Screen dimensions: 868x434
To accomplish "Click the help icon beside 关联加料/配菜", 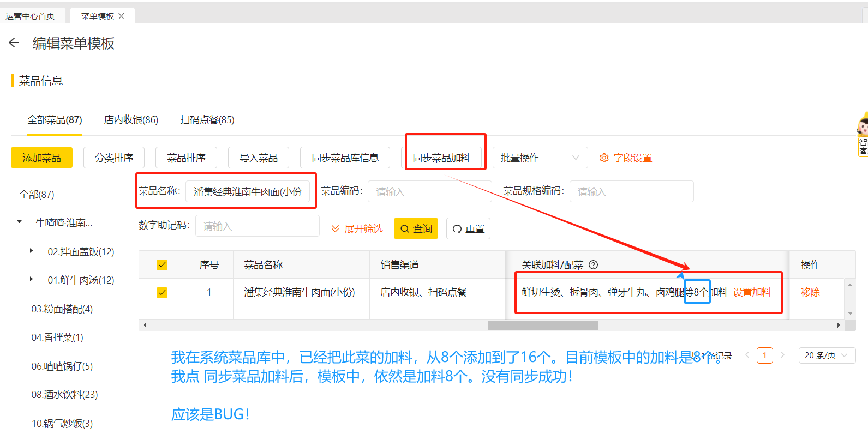I will pyautogui.click(x=594, y=265).
